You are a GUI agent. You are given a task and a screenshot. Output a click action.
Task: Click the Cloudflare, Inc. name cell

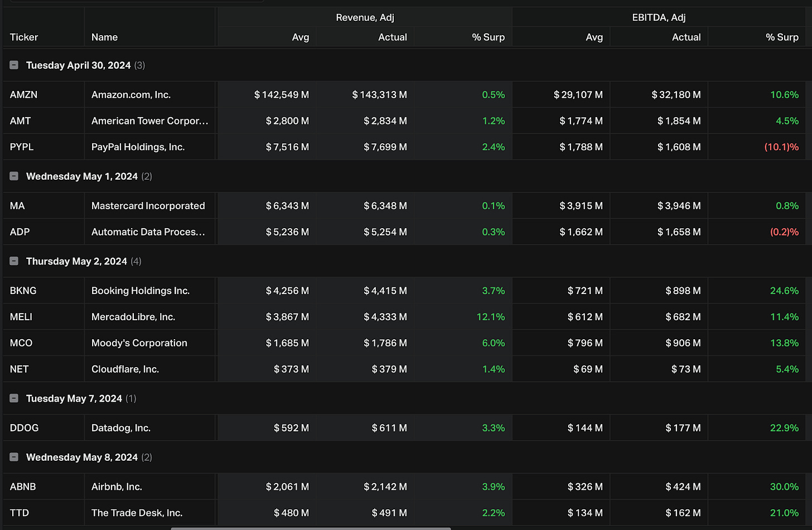(x=150, y=369)
